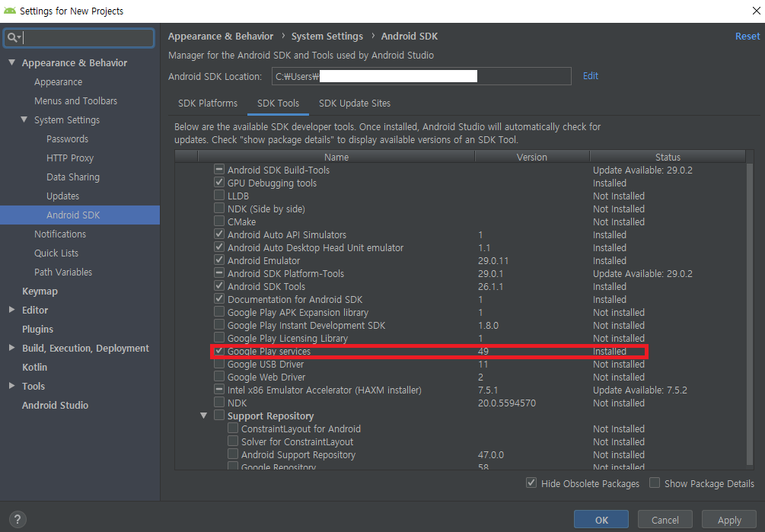Check Google Play Licensing Library checkbox
765x532 pixels.
click(219, 337)
